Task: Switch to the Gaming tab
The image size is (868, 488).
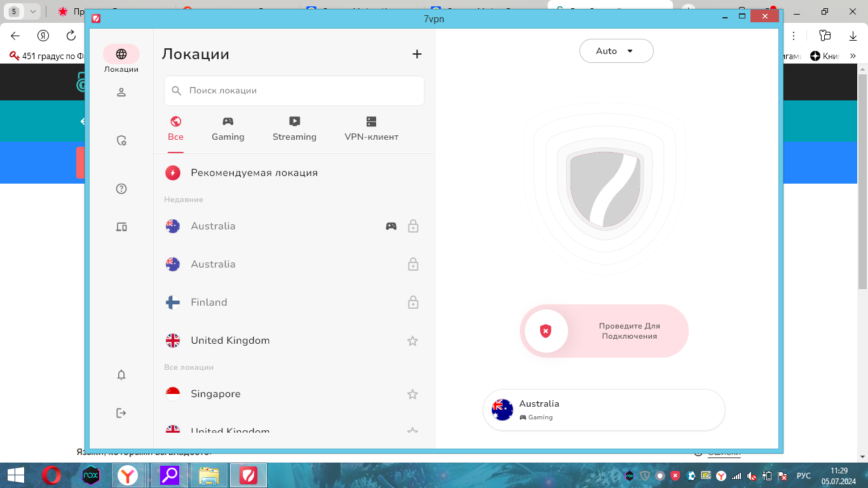Action: click(228, 129)
